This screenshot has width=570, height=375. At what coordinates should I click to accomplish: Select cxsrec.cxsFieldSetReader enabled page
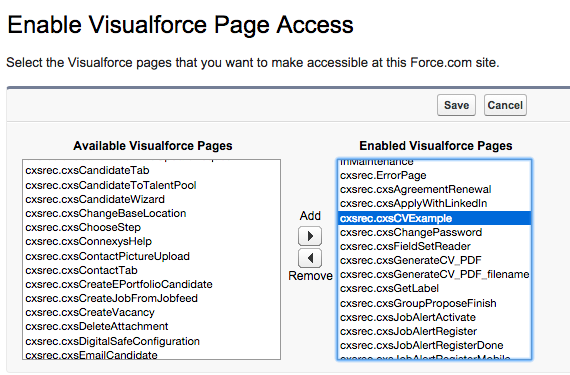click(434, 246)
